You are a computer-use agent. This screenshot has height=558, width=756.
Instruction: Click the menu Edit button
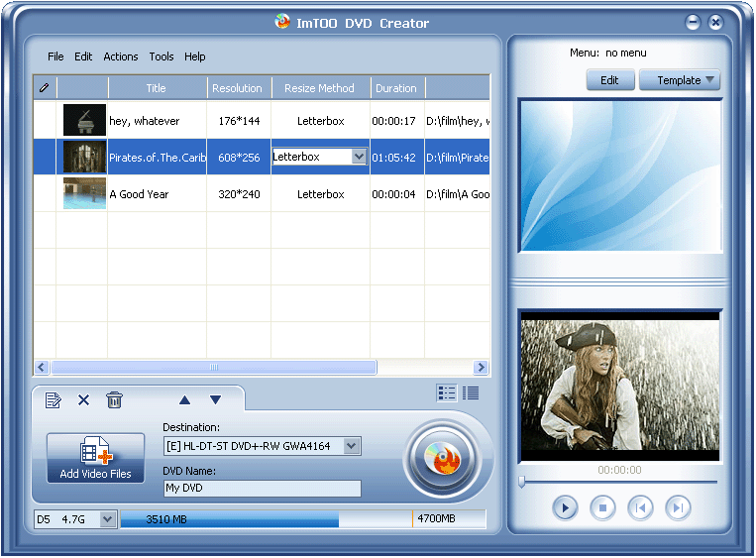pyautogui.click(x=610, y=80)
